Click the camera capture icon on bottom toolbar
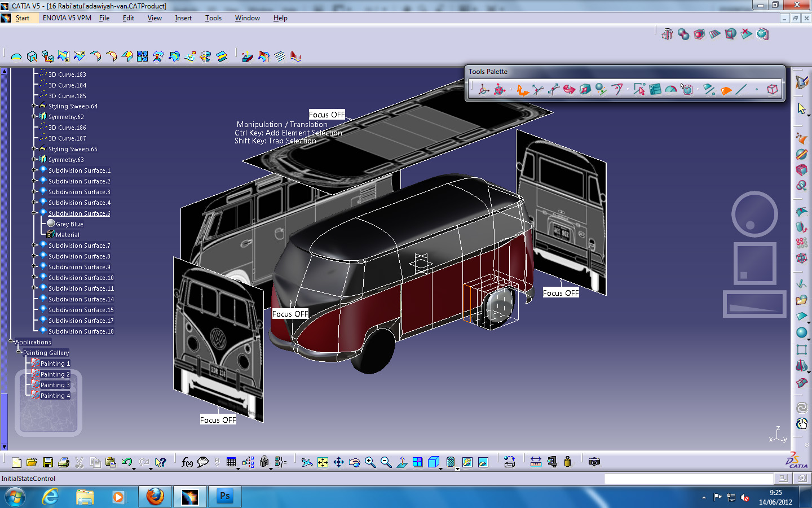This screenshot has width=812, height=508. click(x=595, y=462)
